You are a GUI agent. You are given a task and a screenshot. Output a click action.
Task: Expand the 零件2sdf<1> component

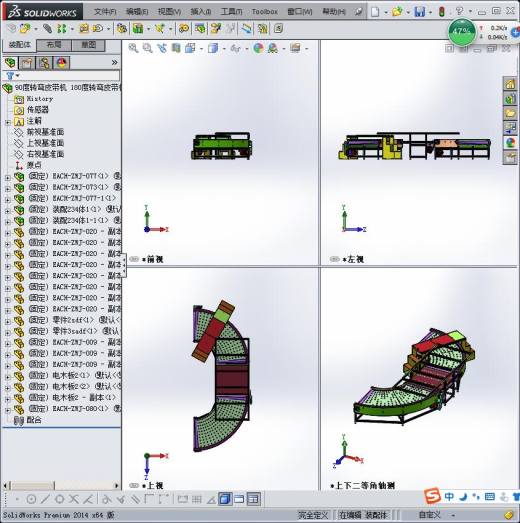point(8,322)
